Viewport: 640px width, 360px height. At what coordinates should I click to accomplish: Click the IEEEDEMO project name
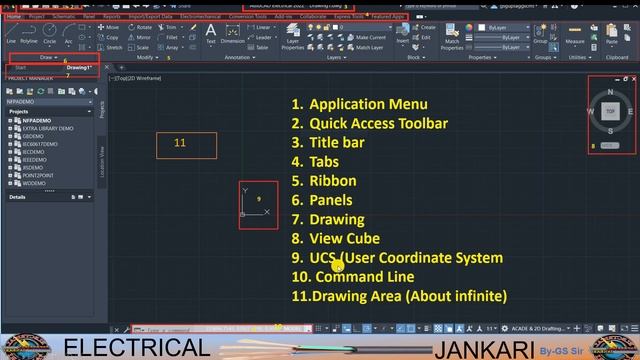coord(34,160)
